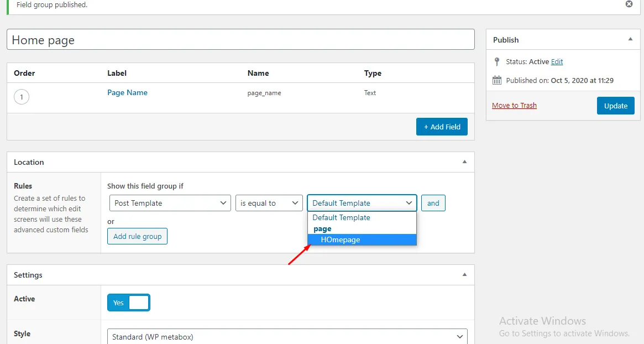Collapse the Publish panel
This screenshot has height=344, width=644.
click(x=630, y=39)
